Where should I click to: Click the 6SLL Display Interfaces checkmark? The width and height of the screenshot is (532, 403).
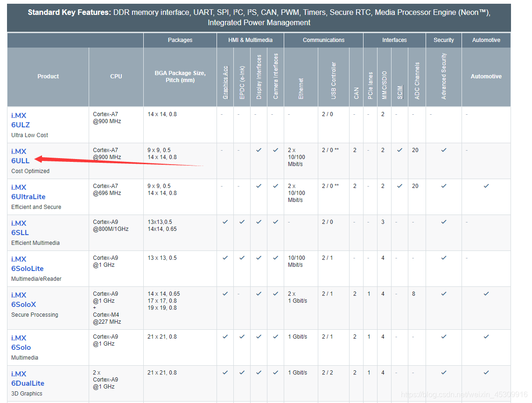click(259, 222)
